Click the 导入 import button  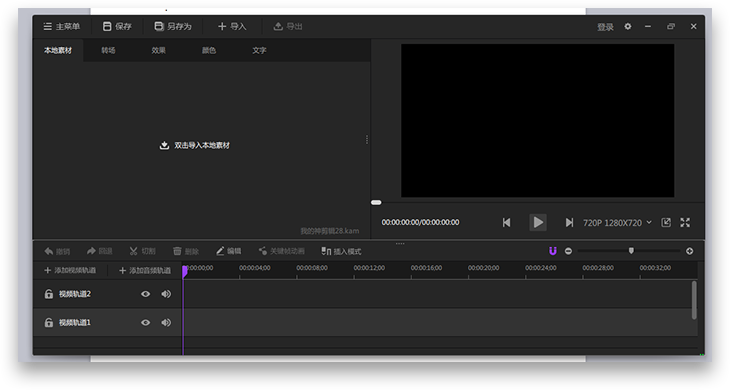pyautogui.click(x=232, y=27)
